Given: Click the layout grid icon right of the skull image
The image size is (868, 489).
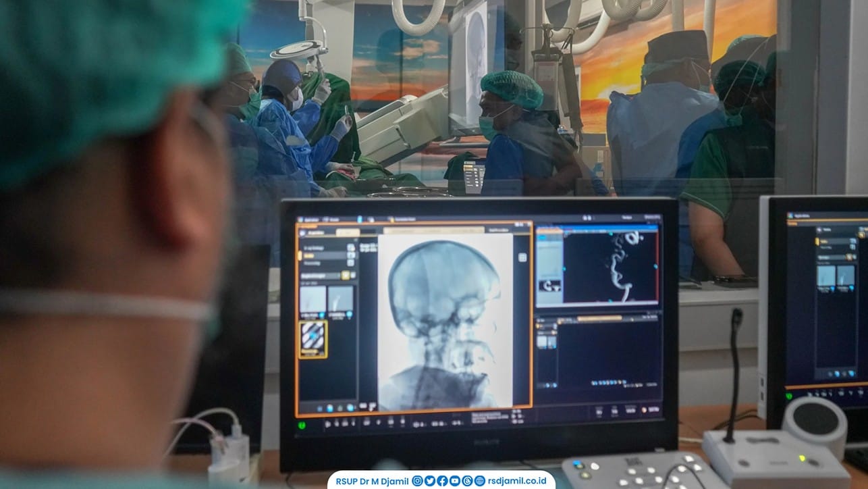Looking at the screenshot, I should (x=522, y=257).
